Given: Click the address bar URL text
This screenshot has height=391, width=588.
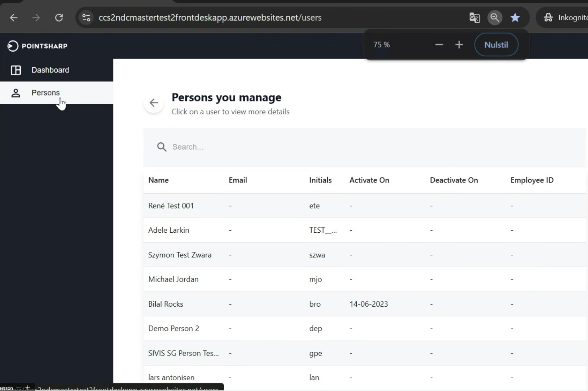Looking at the screenshot, I should (x=210, y=18).
